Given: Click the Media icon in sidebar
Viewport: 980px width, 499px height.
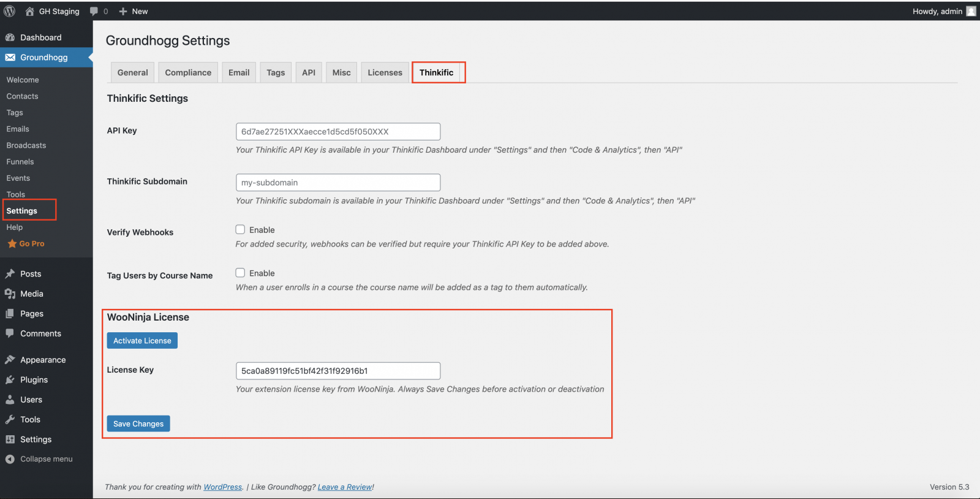Looking at the screenshot, I should point(10,294).
